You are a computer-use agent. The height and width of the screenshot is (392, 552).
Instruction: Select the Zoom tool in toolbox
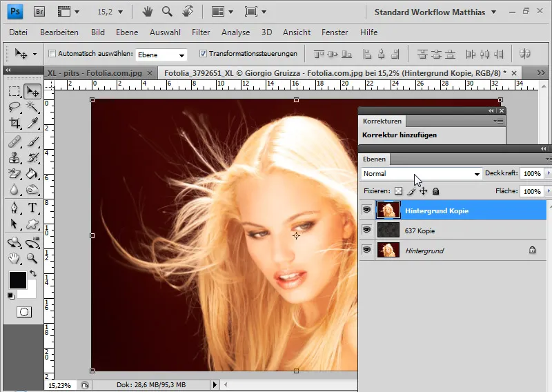pos(32,259)
